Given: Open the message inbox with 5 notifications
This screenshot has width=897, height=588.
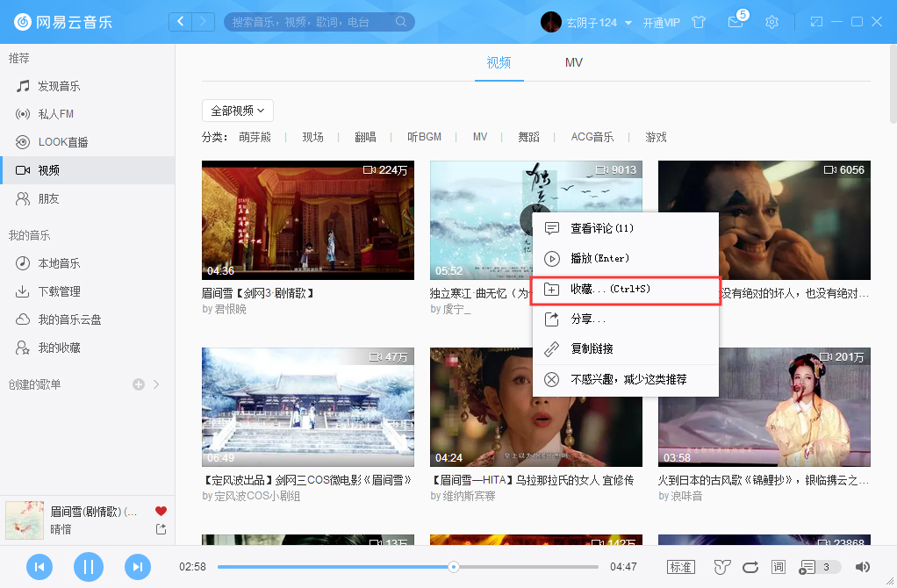Looking at the screenshot, I should (x=736, y=22).
